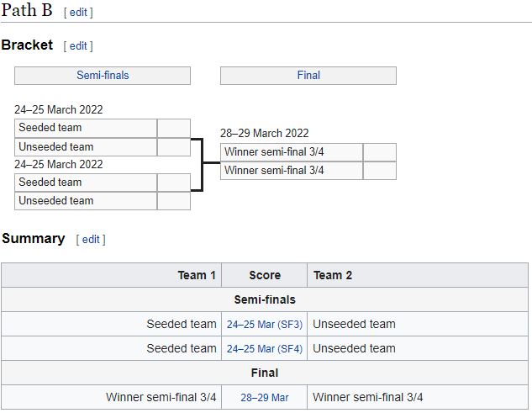
Task: Click the bottom Winner semi-final 3/4 bracket cell
Action: click(292, 171)
